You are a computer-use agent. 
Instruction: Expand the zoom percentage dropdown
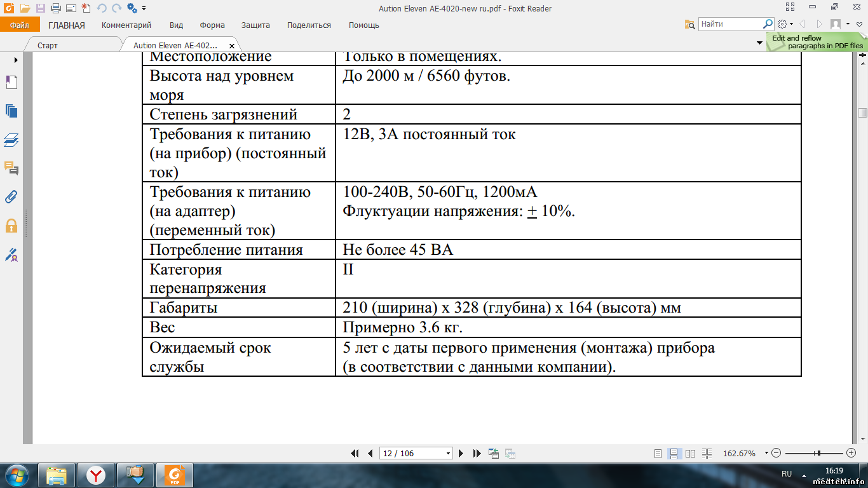pyautogui.click(x=766, y=453)
